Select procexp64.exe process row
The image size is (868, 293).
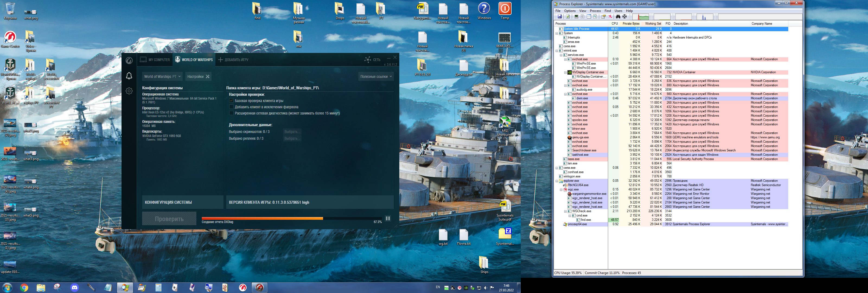click(x=671, y=224)
